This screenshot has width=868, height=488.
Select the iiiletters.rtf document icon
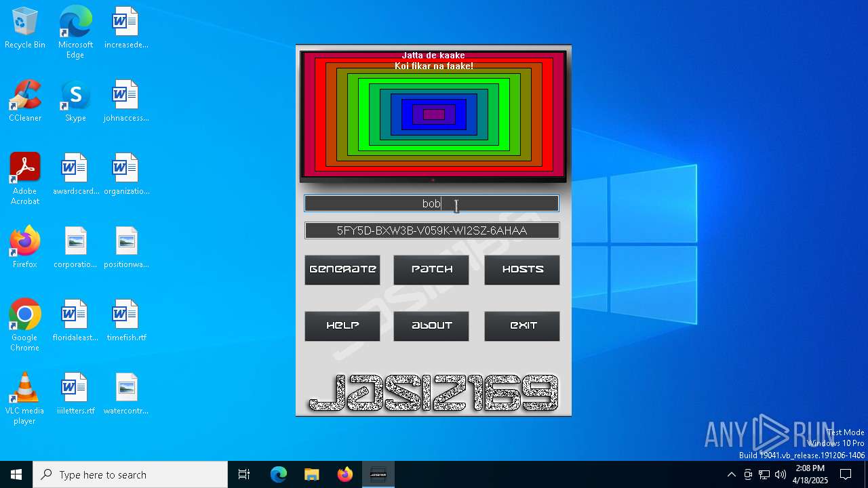76,394
